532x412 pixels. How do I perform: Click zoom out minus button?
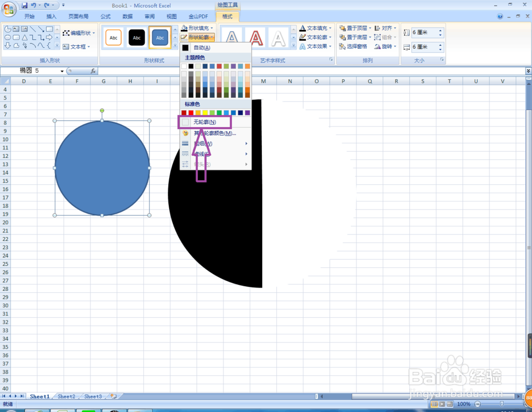[x=478, y=404]
